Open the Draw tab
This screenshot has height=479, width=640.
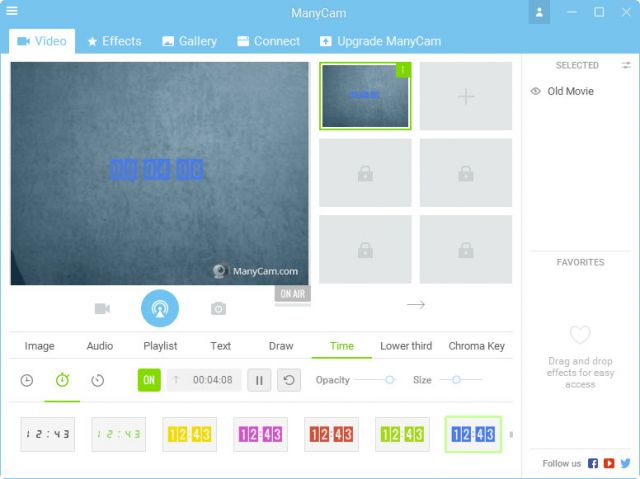[x=281, y=346]
